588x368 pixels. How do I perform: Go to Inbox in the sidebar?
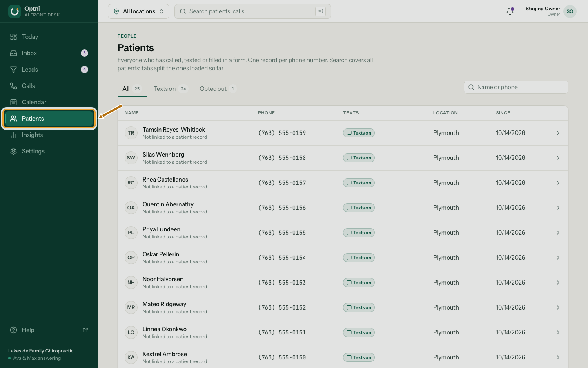coord(49,53)
